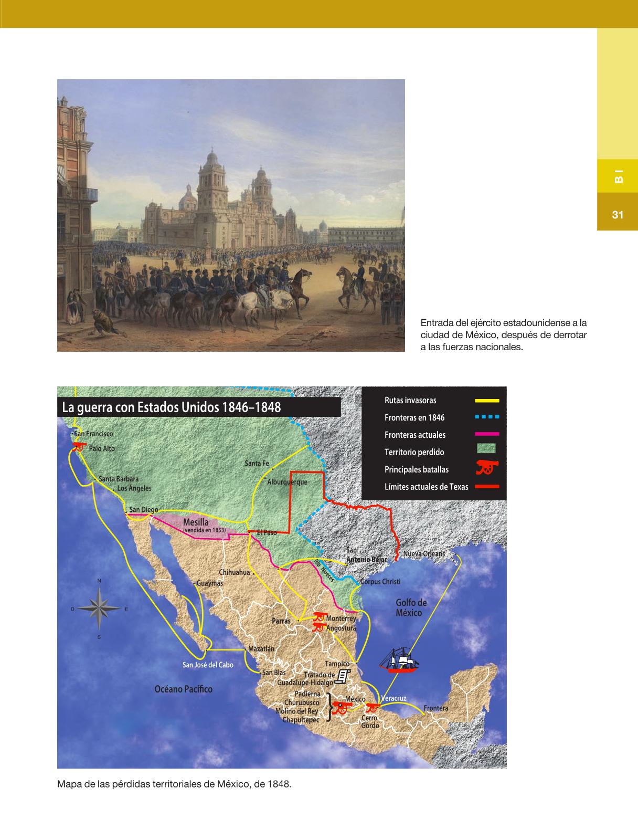Click the 'Santa Fe' map label

[257, 464]
